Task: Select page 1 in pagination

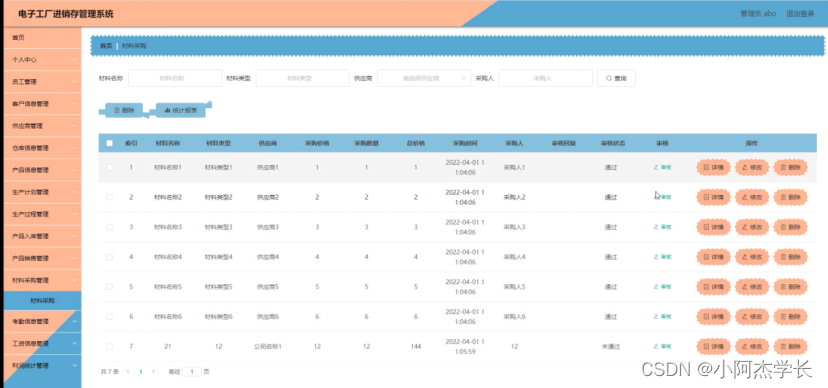Action: tap(141, 372)
